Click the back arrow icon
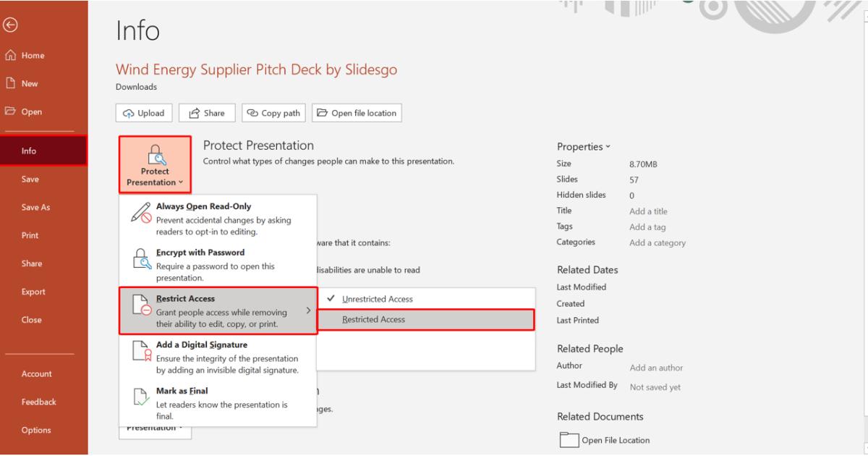Image resolution: width=868 pixels, height=456 pixels. (10, 25)
